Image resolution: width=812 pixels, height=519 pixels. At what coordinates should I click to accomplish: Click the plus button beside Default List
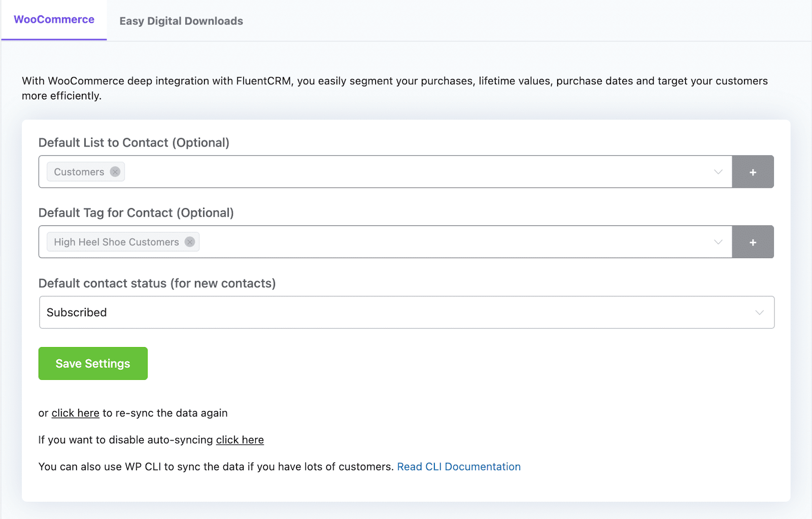(x=753, y=172)
